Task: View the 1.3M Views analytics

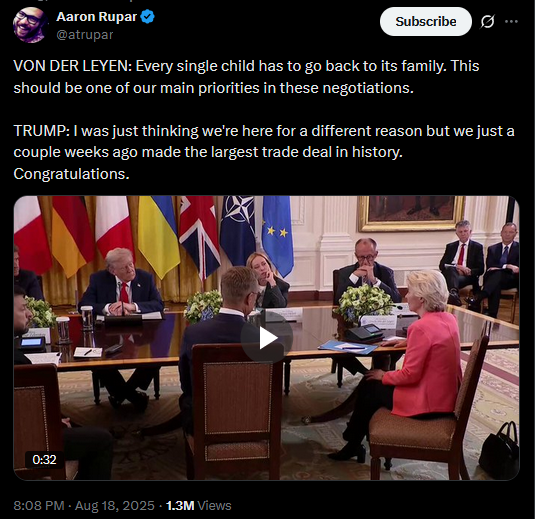Action: pyautogui.click(x=199, y=505)
